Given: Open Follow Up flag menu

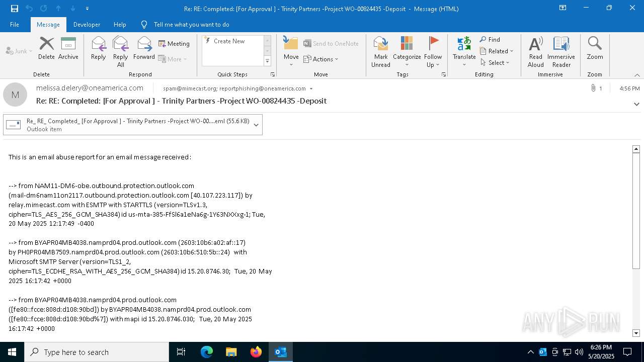Looking at the screenshot, I should point(433,52).
